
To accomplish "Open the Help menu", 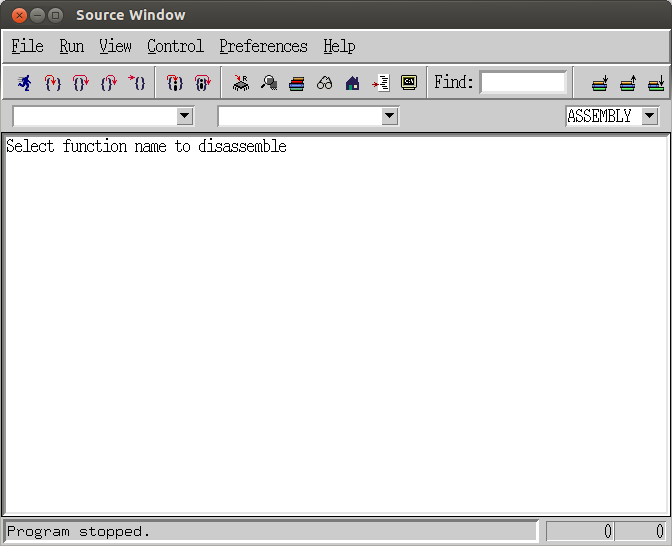I will tap(339, 46).
